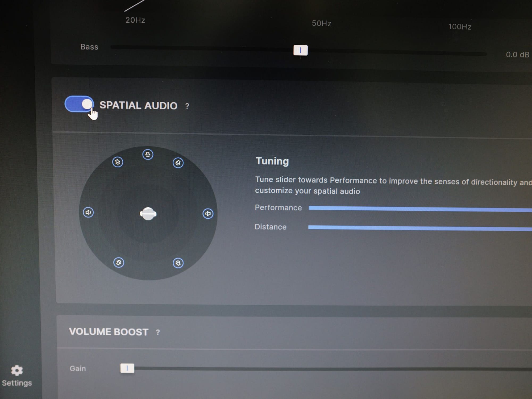Screen dimensions: 532x399
Task: Select the side left speaker icon
Action: 88,212
